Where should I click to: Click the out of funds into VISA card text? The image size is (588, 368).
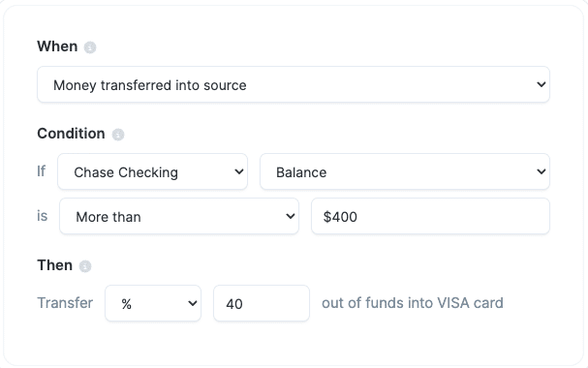pyautogui.click(x=413, y=303)
